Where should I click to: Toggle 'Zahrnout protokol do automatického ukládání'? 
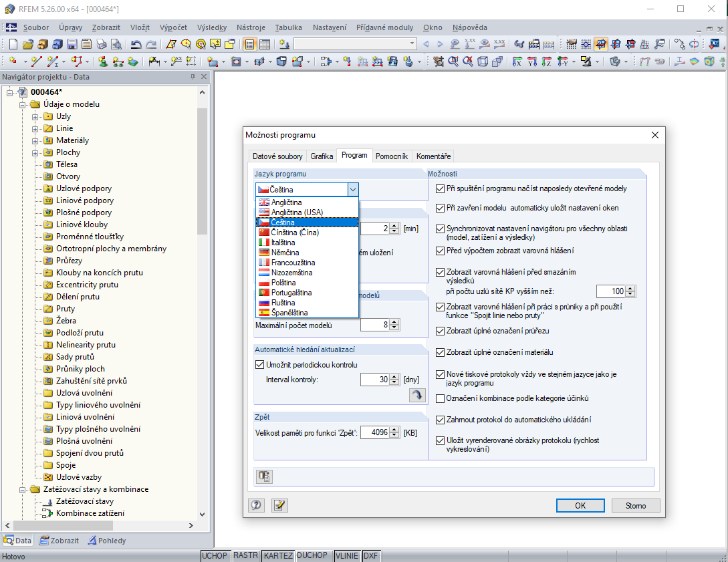[x=440, y=420]
